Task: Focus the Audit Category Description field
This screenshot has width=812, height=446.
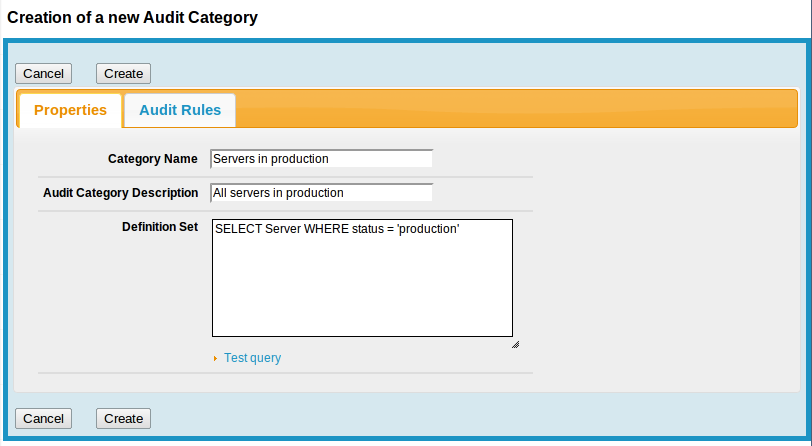Action: [321, 193]
